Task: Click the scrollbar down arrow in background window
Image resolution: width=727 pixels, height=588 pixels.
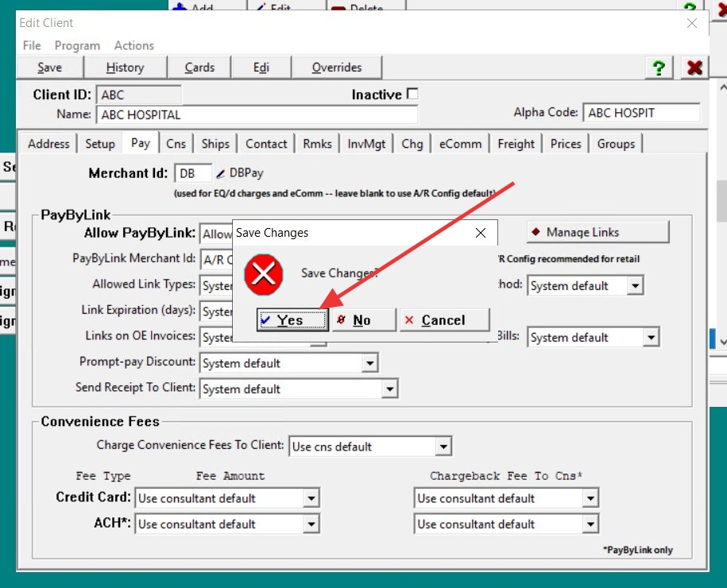Action: click(722, 342)
